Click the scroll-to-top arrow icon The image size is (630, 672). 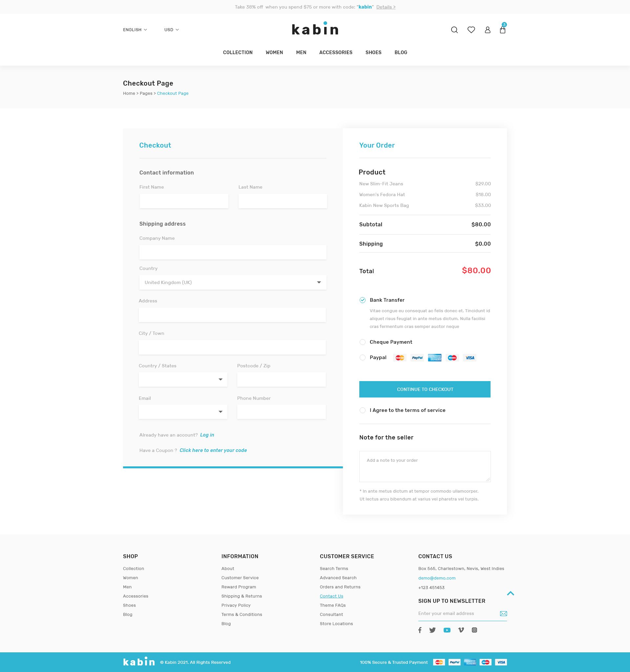pyautogui.click(x=510, y=593)
